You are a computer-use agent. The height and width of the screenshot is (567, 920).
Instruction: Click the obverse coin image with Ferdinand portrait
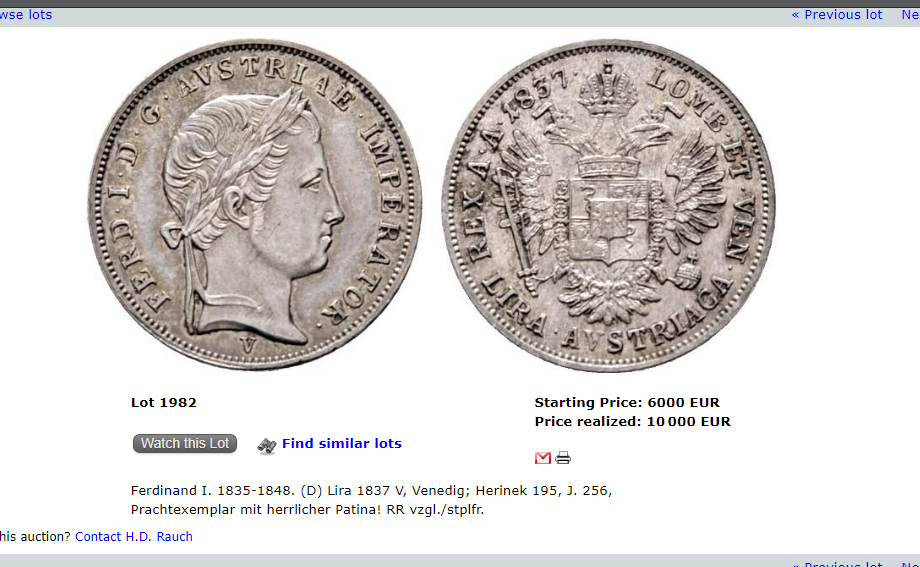pyautogui.click(x=255, y=205)
